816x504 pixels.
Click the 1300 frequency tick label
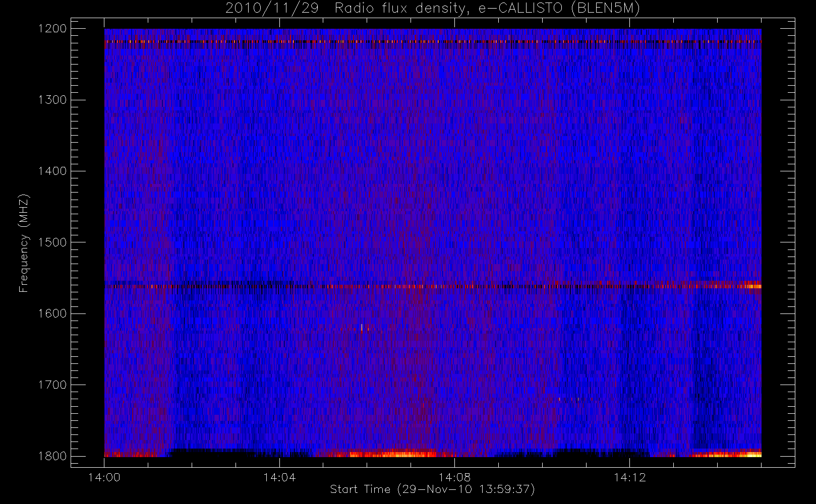point(52,100)
